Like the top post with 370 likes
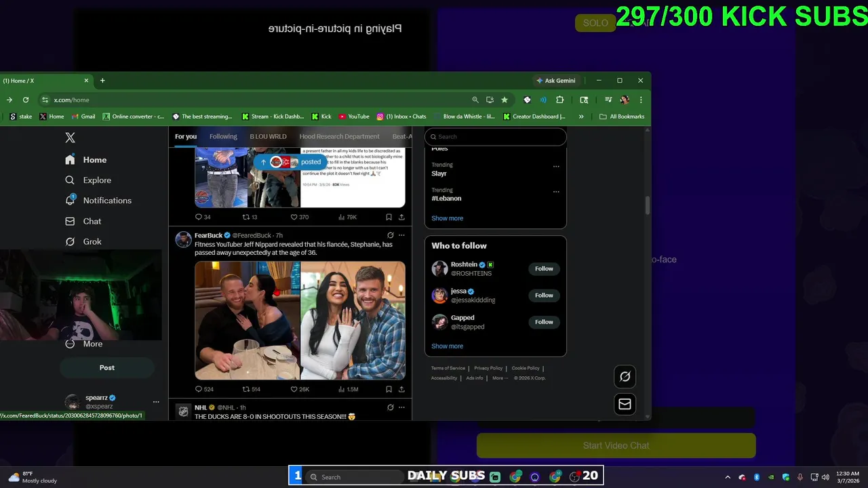The height and width of the screenshot is (488, 868). click(299, 217)
